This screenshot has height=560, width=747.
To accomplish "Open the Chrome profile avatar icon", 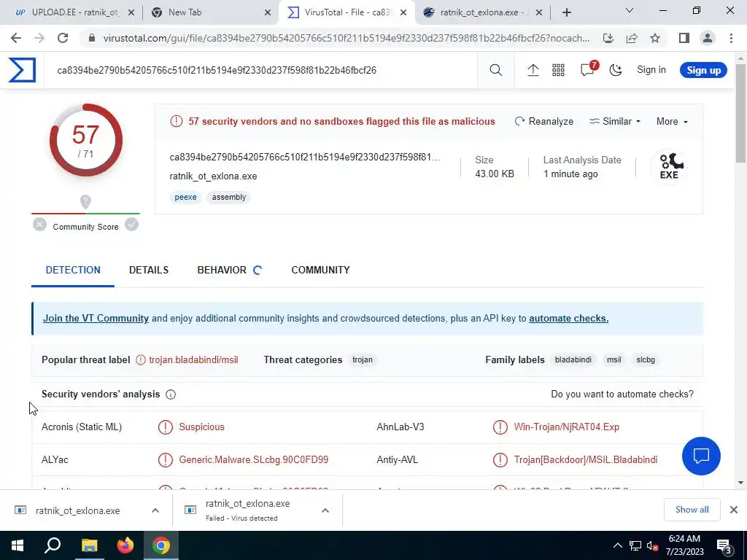I will (x=708, y=38).
